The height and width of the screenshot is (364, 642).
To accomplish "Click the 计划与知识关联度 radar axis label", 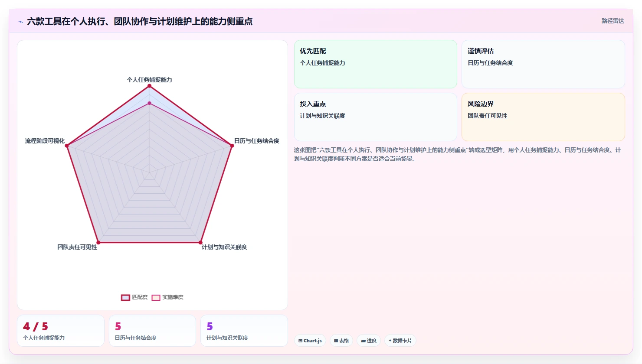I will tap(224, 247).
